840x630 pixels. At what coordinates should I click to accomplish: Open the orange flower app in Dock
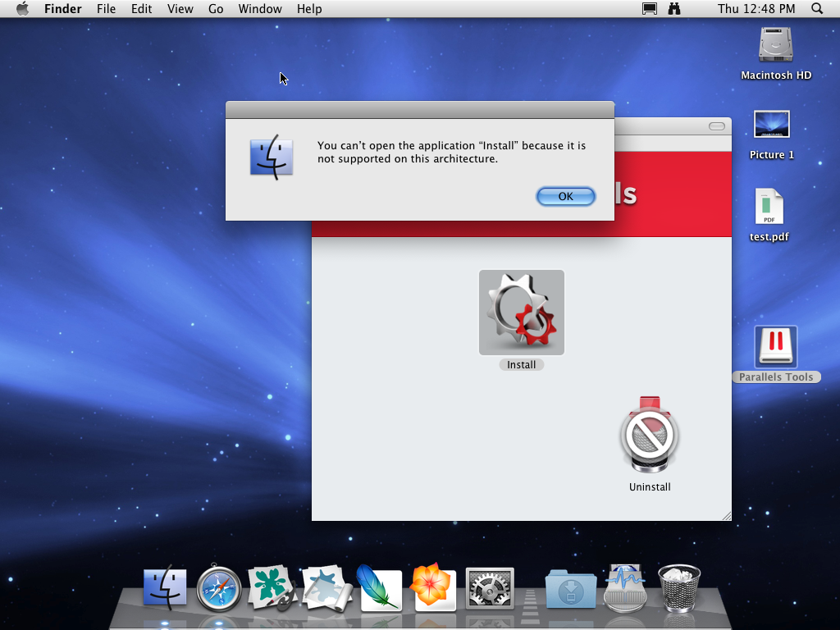[433, 587]
